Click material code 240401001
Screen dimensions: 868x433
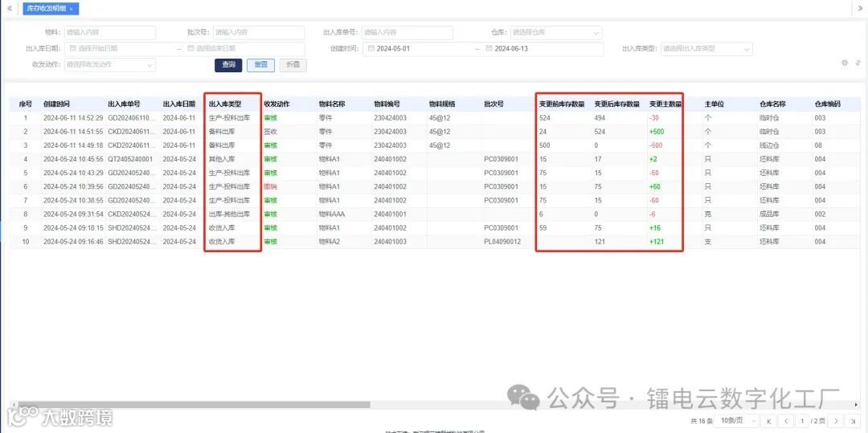coord(391,214)
